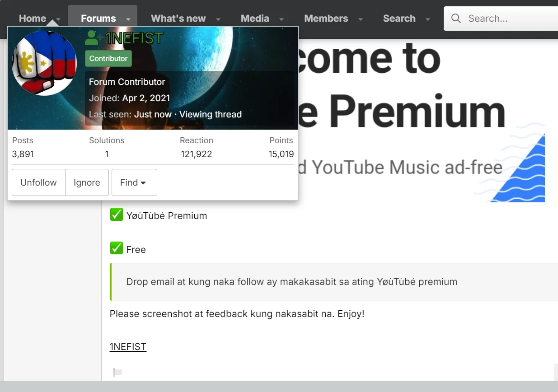Click the Forum Contributor title text
Viewport: 558px width, 392px height.
[127, 82]
